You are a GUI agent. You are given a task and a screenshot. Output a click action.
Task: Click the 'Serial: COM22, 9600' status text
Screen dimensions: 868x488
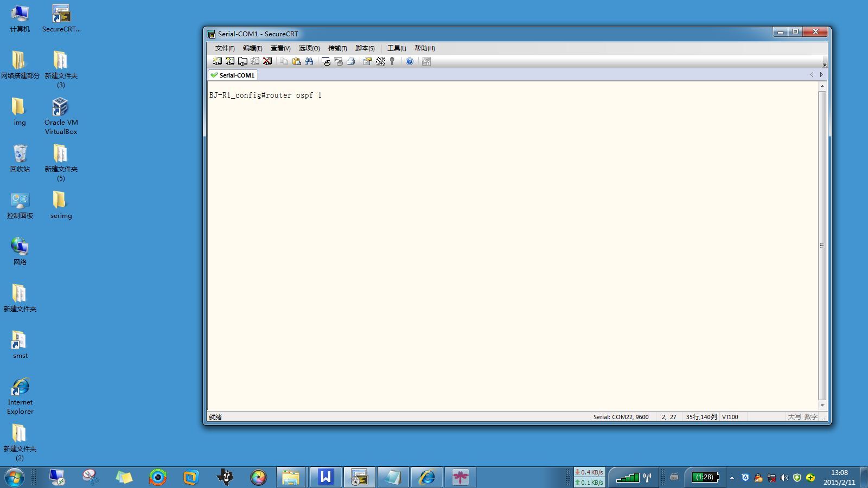coord(621,417)
